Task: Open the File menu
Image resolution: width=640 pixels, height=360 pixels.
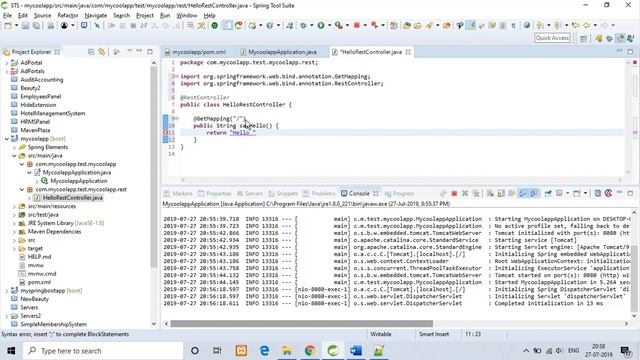Action: [7, 16]
